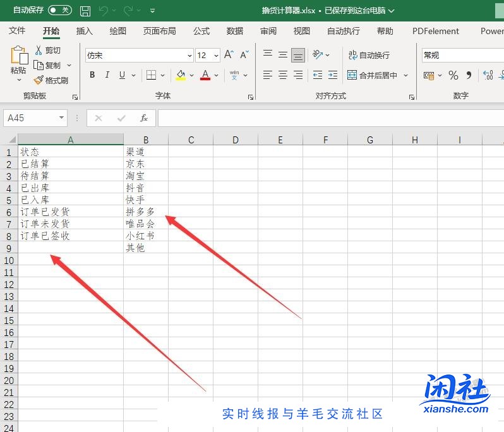Switch to the 页面布局 tab
This screenshot has height=432, width=504.
tap(159, 31)
